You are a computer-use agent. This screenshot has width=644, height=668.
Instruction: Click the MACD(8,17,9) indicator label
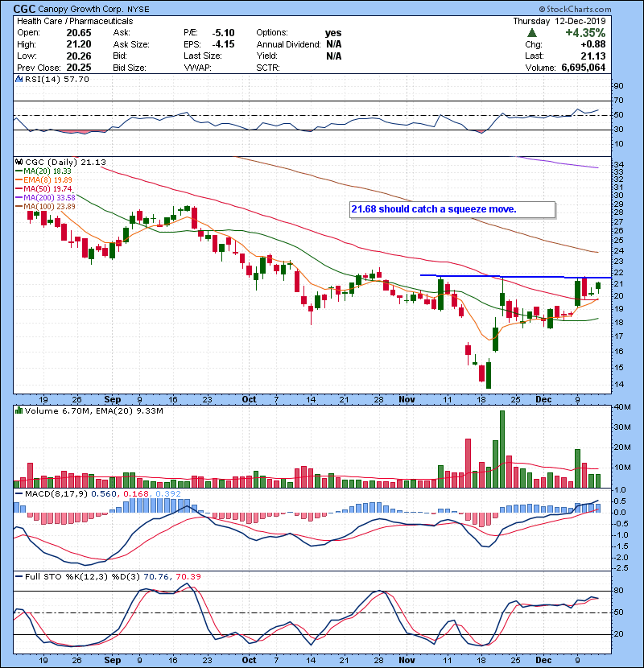pyautogui.click(x=56, y=494)
